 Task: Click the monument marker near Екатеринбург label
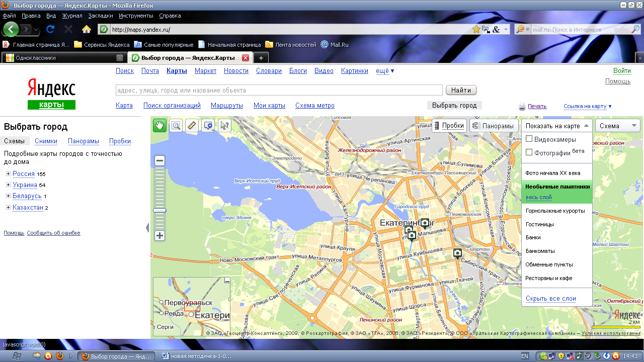pos(424,223)
